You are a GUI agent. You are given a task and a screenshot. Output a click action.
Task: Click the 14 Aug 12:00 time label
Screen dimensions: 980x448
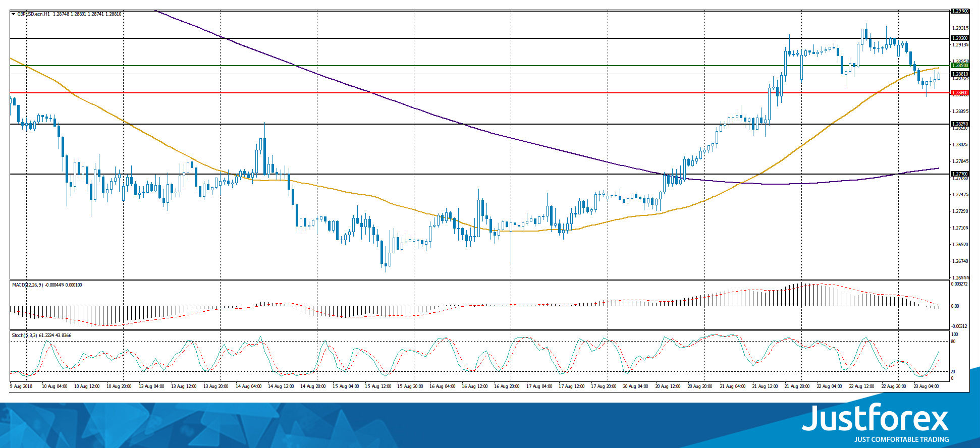(281, 386)
